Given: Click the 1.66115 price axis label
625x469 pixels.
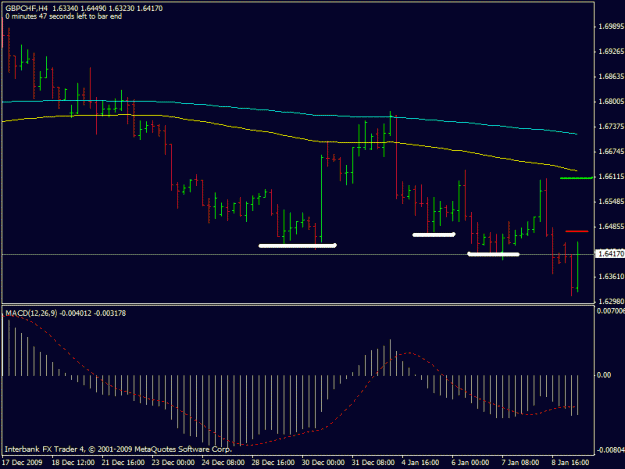Looking at the screenshot, I should (x=611, y=177).
